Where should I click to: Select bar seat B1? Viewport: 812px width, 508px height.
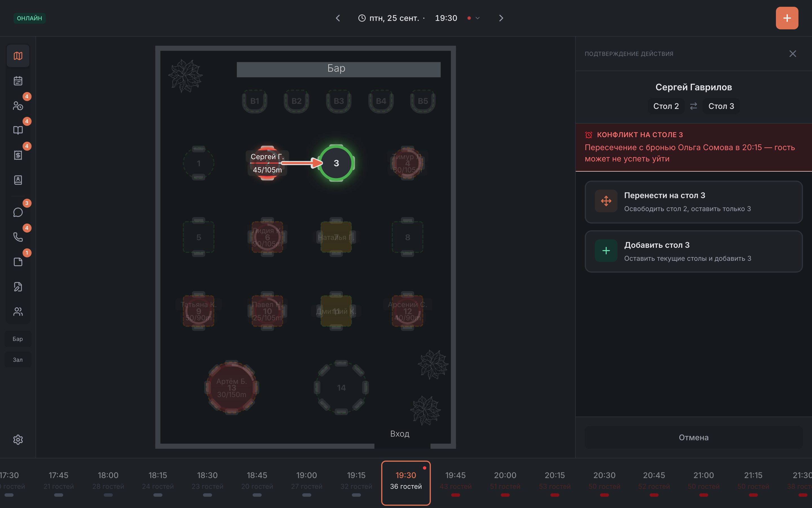click(255, 101)
